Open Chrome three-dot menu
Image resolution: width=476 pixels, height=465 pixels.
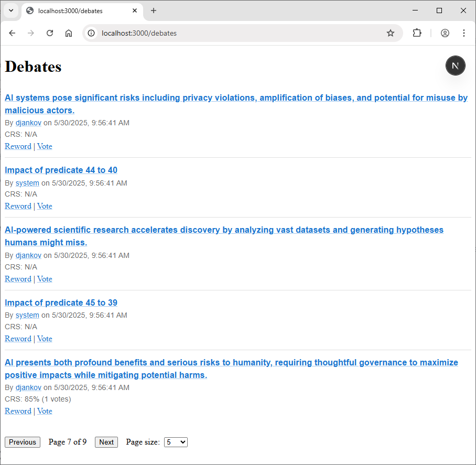click(x=463, y=33)
